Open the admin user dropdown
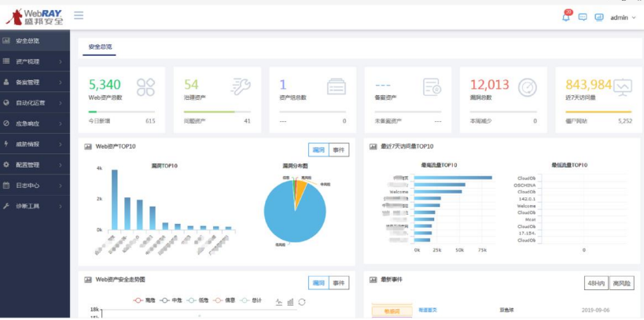The height and width of the screenshot is (320, 644). [623, 17]
